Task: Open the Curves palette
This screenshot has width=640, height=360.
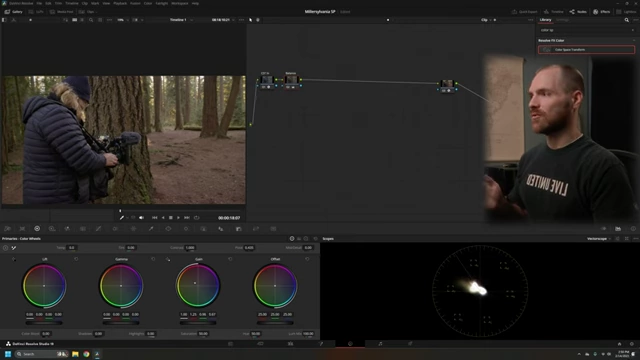Action: [98, 229]
